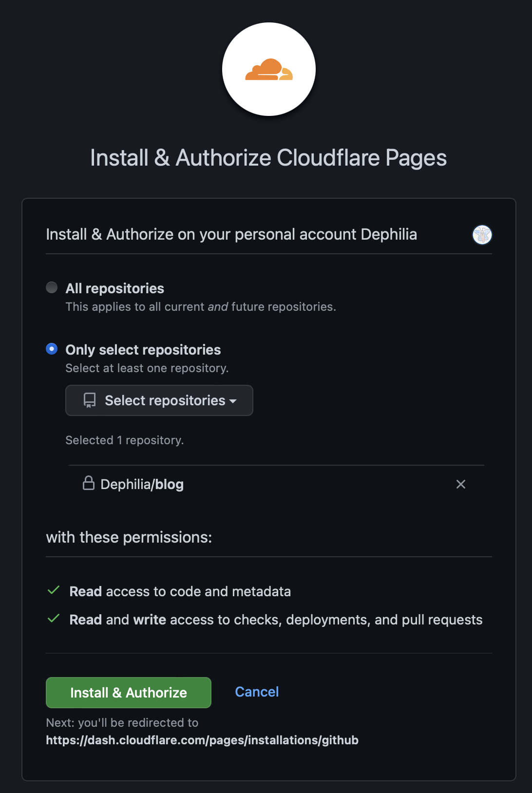Viewport: 532px width, 793px height.
Task: Remove the Dephilia/blog repository
Action: coord(461,484)
